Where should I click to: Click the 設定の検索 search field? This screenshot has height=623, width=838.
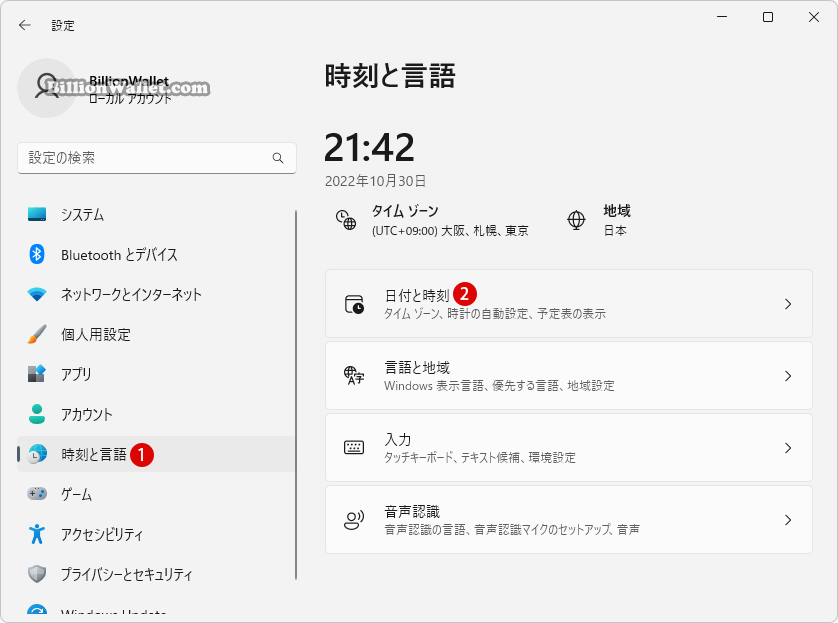pos(157,158)
